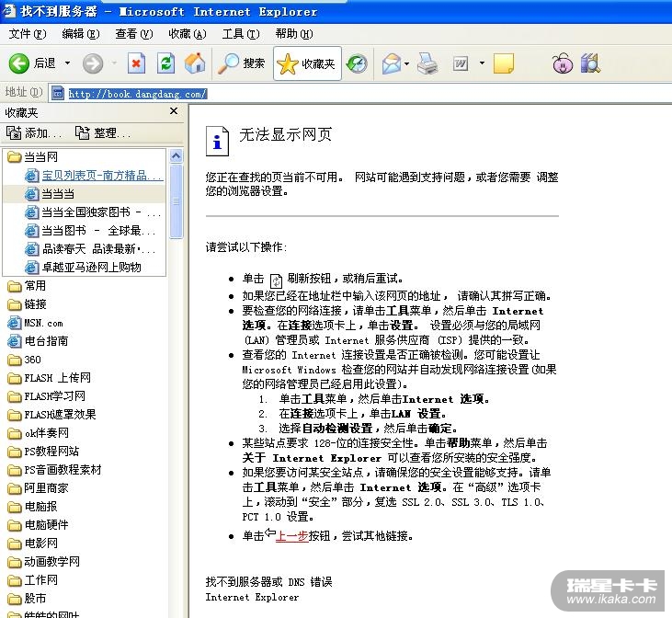Expand the Mail dropdown arrow
This screenshot has height=618, width=672.
tap(406, 63)
